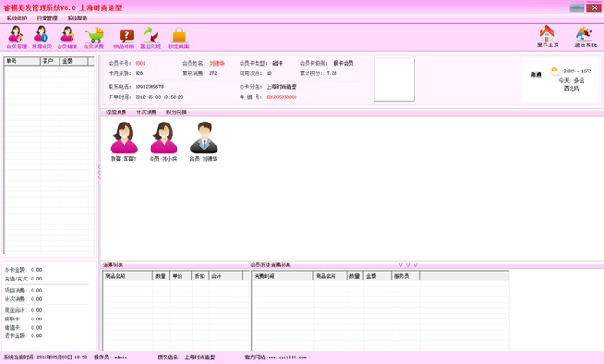604x364 pixels.
Task: Click the red order number 201205030003
Action: click(x=282, y=97)
